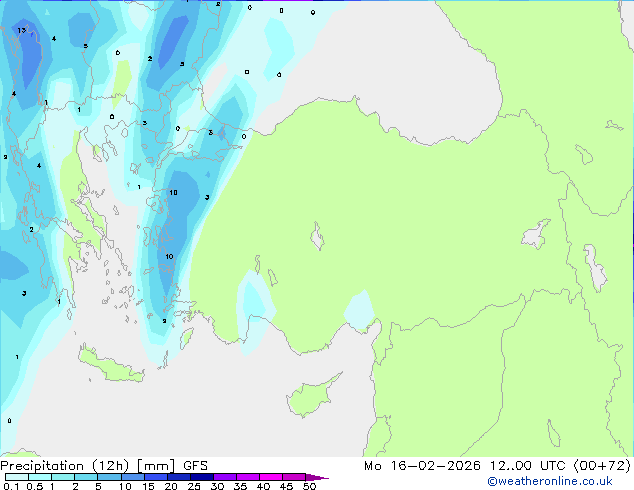This screenshot has height=490, width=634.
Task: Click the legend tick label "50"
Action: [310, 486]
